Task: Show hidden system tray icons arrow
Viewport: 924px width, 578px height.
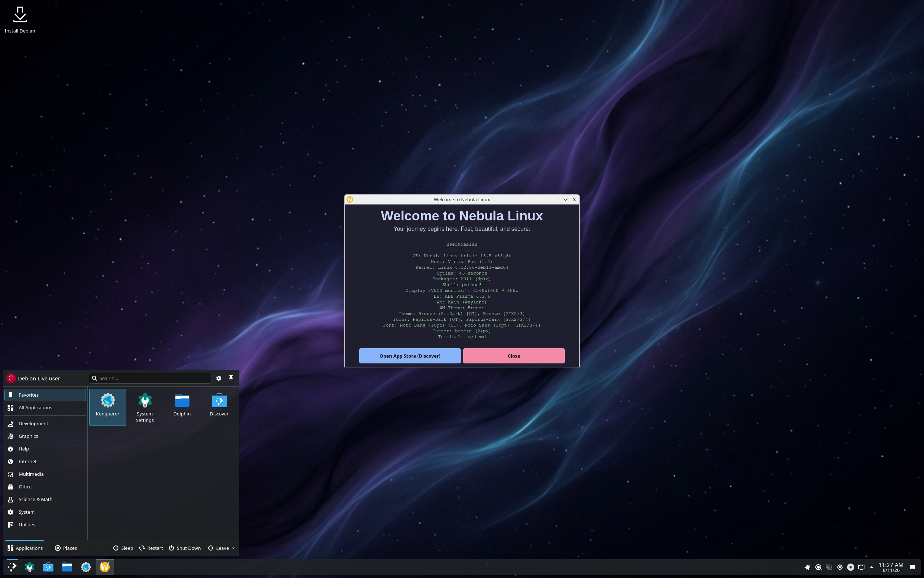Action: (x=871, y=567)
